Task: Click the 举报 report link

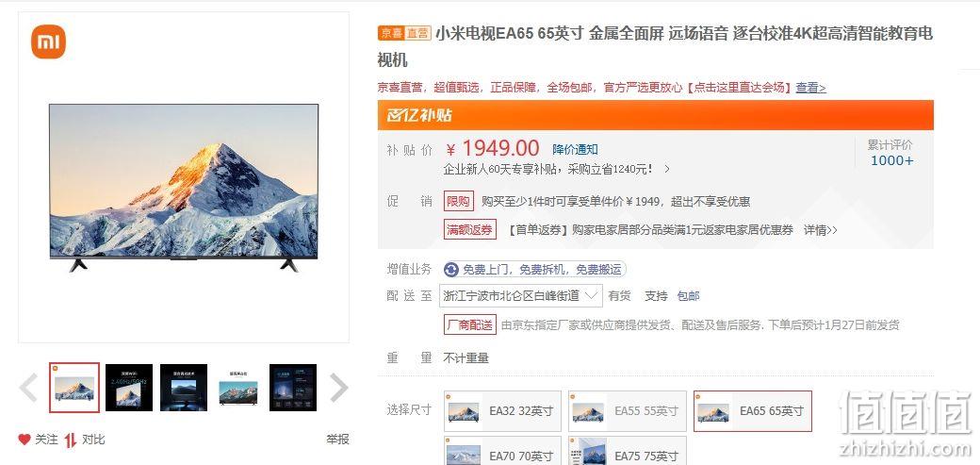Action: tap(337, 440)
